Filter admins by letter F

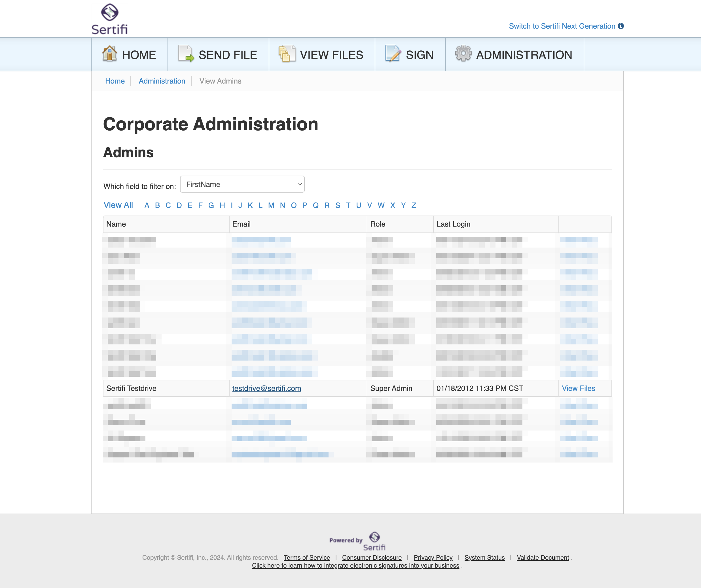click(x=200, y=205)
